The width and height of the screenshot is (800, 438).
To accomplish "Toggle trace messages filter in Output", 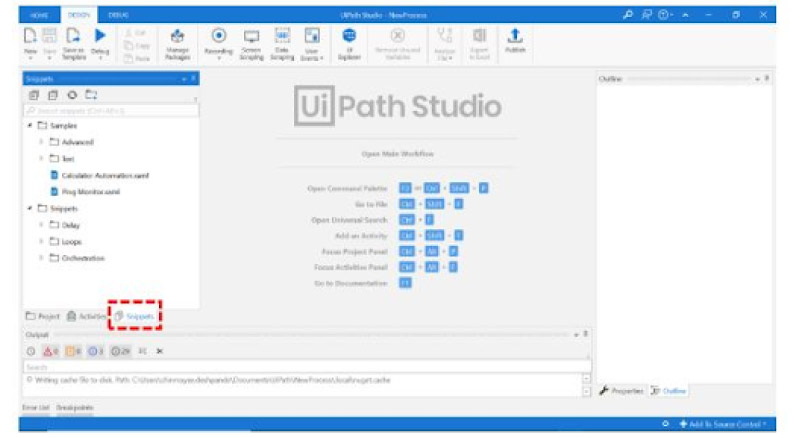I will tap(120, 351).
